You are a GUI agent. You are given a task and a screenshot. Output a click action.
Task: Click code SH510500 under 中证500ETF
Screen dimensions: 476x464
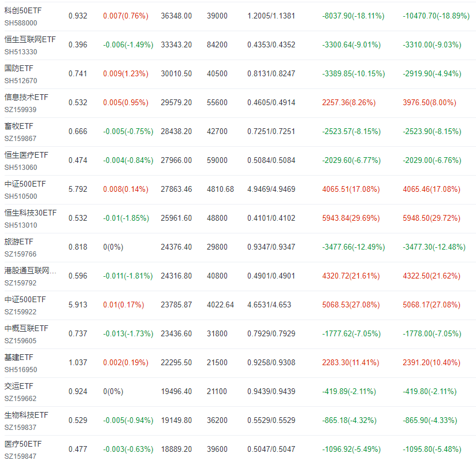(x=21, y=196)
